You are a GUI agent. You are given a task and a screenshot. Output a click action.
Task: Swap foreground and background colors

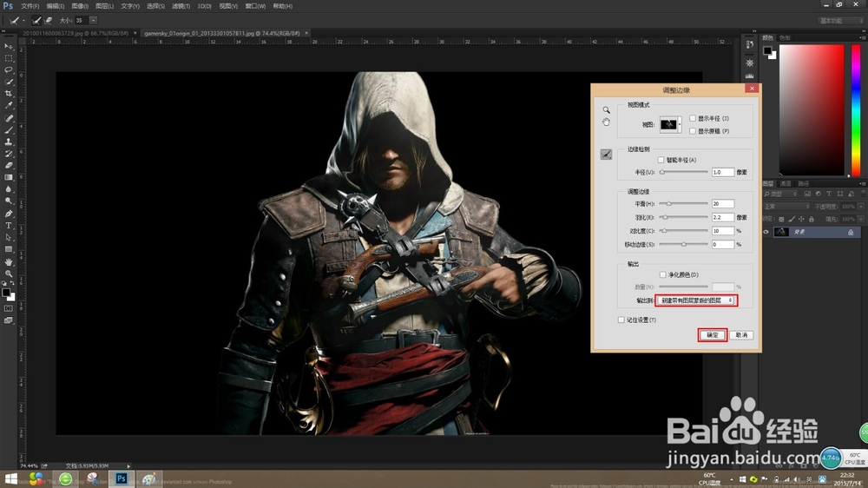click(x=12, y=284)
